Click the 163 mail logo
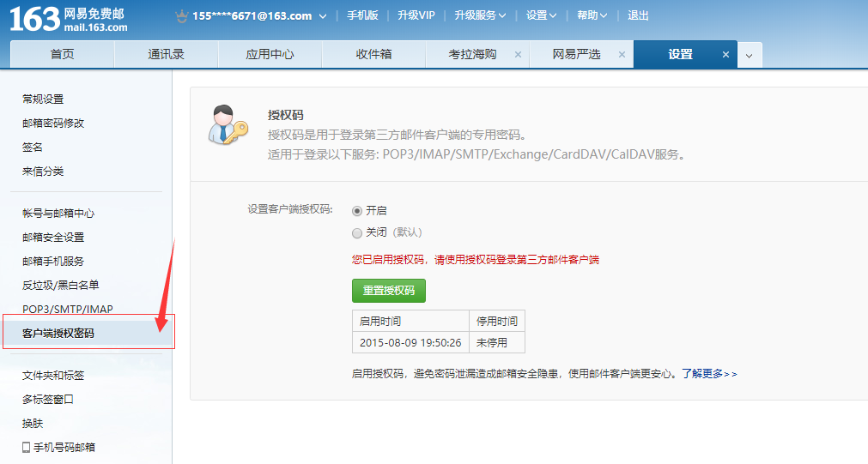The image size is (868, 464). click(x=68, y=20)
